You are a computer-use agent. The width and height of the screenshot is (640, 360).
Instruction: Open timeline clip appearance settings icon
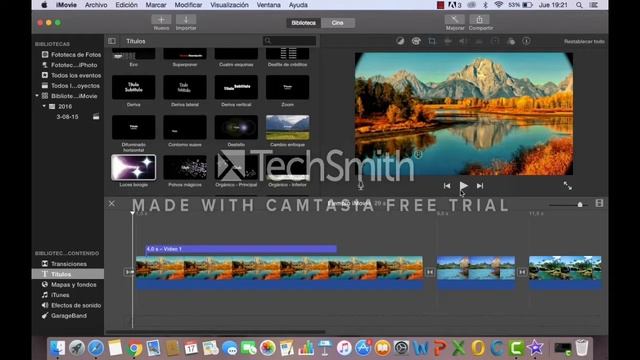click(x=599, y=203)
